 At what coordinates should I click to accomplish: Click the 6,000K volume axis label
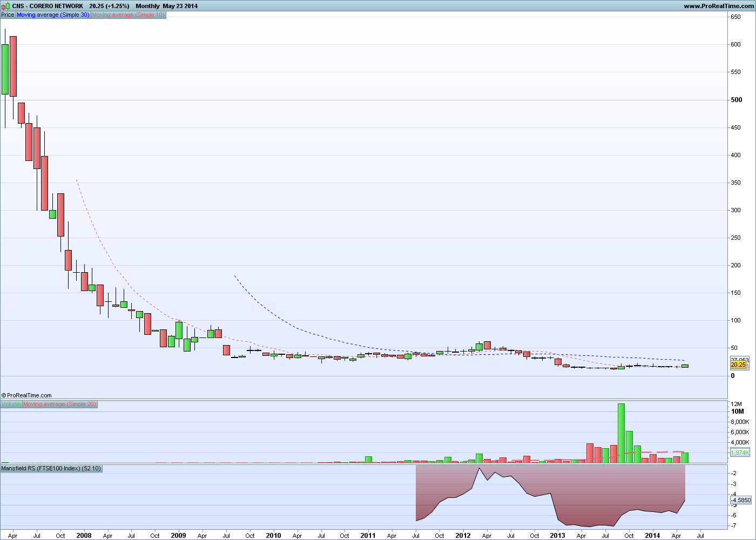[x=740, y=432]
